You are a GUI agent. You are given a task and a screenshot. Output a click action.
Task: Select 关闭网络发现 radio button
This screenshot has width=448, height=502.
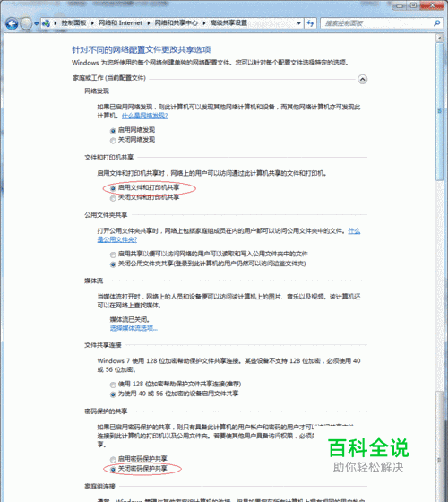[113, 140]
